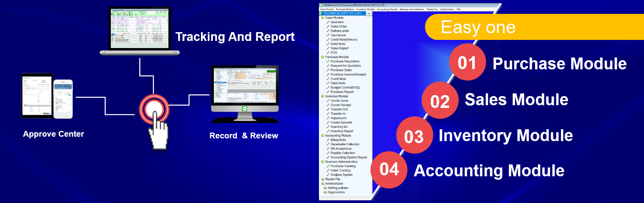Click the 'Record & Review' caption
Viewport: 644px width, 203px height.
[x=244, y=136]
